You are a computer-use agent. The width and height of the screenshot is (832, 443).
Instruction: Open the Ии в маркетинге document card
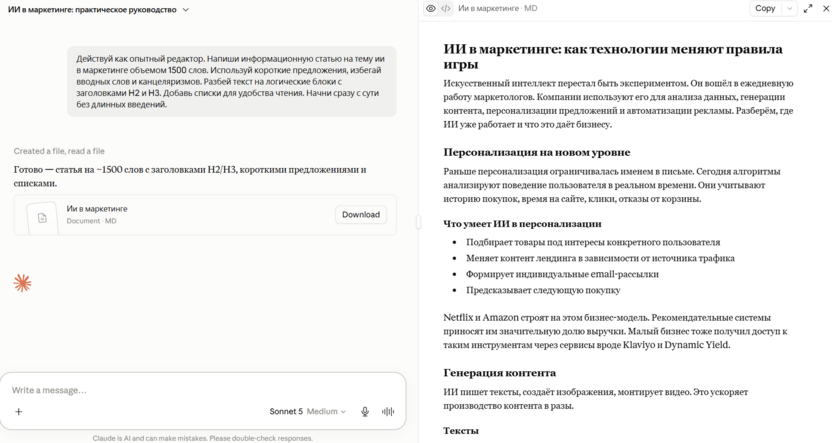click(x=205, y=214)
